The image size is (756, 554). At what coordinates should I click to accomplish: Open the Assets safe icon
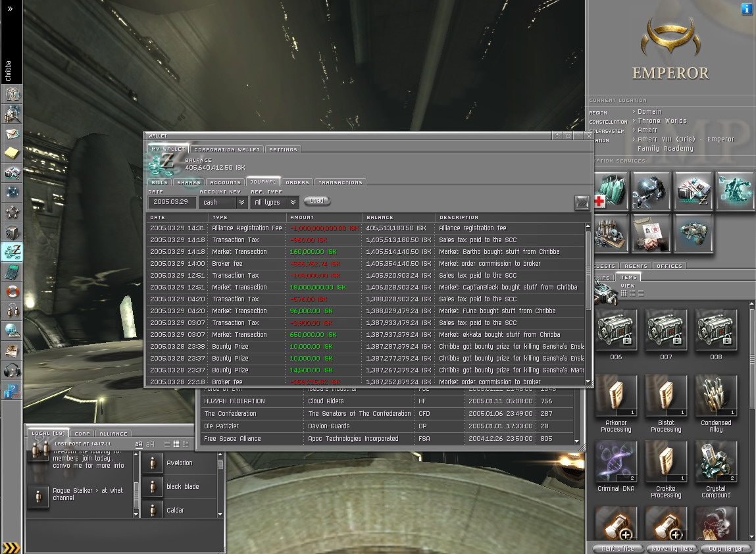click(12, 232)
